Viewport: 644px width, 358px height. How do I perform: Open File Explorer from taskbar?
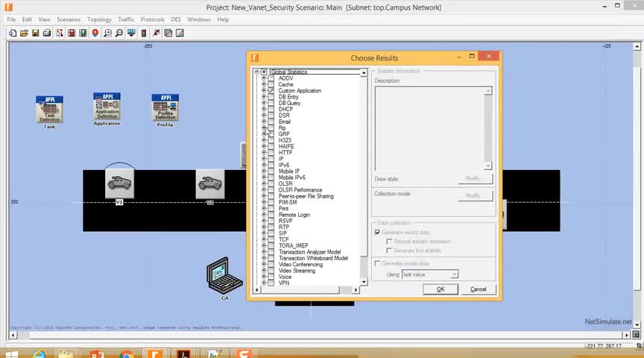click(66, 354)
